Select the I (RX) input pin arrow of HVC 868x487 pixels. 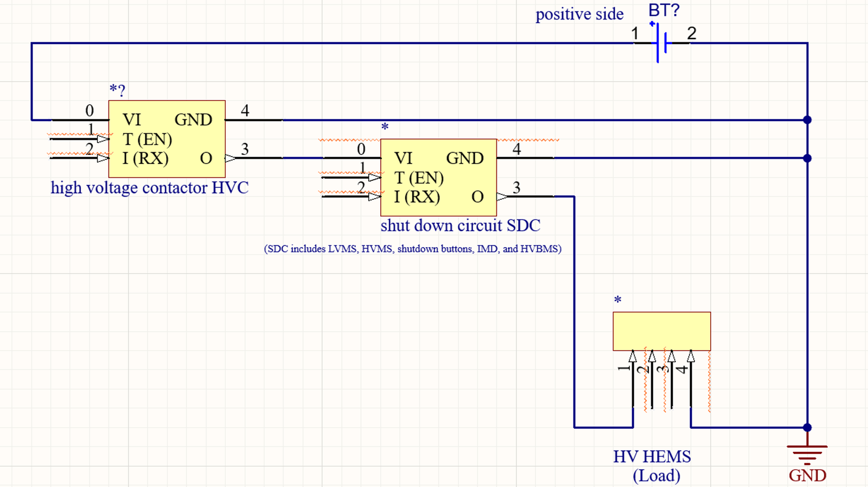[103, 159]
